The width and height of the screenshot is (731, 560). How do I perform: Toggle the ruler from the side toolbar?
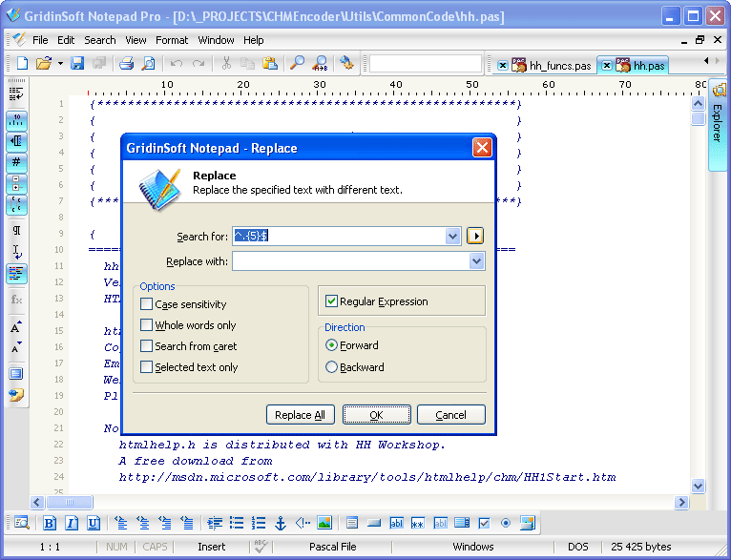coord(16,121)
